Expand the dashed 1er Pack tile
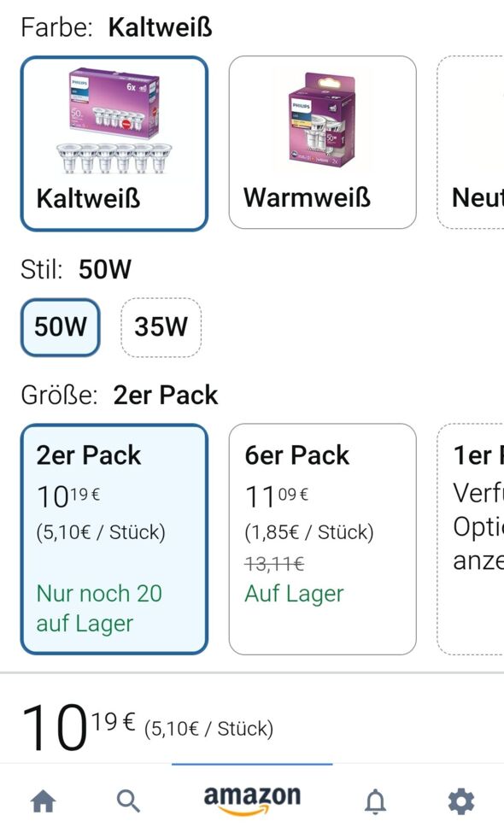This screenshot has height=833, width=504. click(x=474, y=538)
